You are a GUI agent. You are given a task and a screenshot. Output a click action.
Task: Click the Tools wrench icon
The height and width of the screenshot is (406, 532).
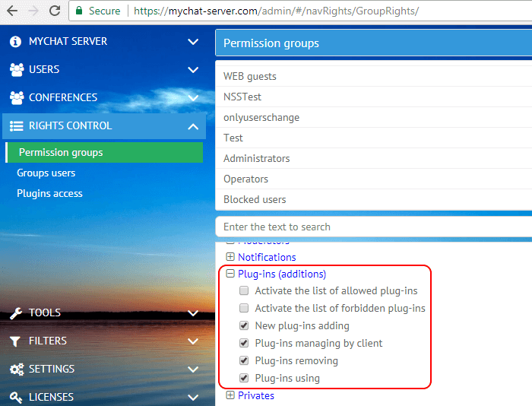coord(16,313)
